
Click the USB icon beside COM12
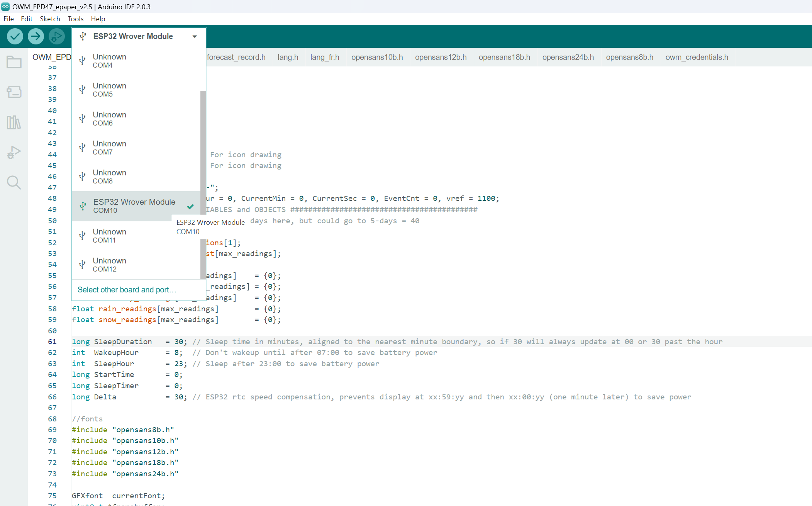[x=82, y=264]
